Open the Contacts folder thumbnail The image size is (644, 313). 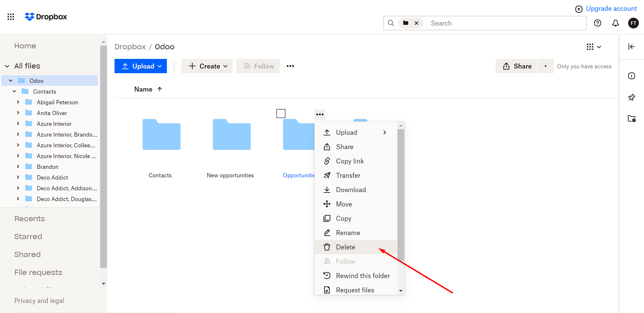(161, 134)
